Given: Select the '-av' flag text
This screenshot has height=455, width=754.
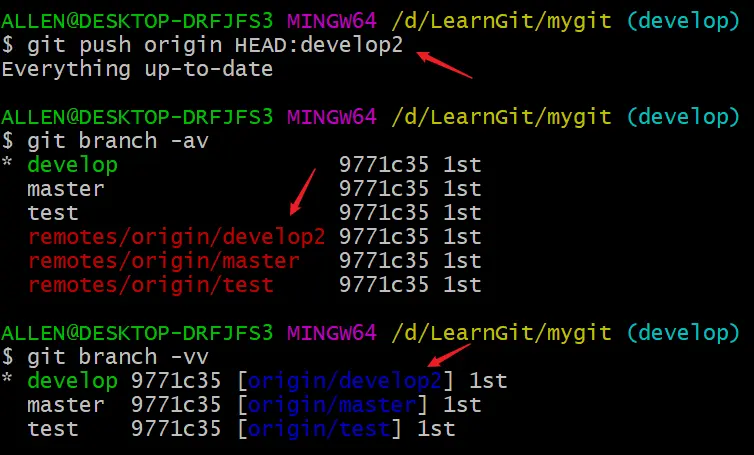Looking at the screenshot, I should (190, 141).
